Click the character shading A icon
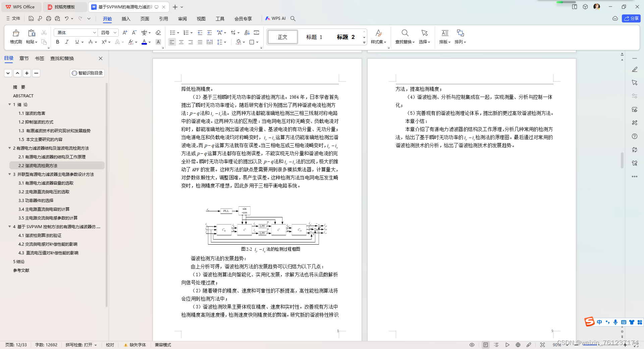644x349 pixels. coord(158,42)
